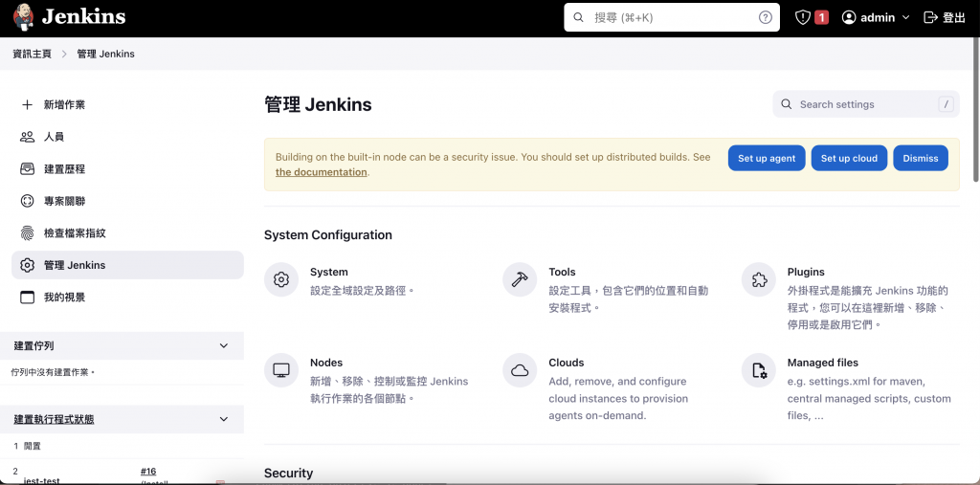The height and width of the screenshot is (485, 980).
Task: Open the security warning shield icon
Action: (803, 17)
